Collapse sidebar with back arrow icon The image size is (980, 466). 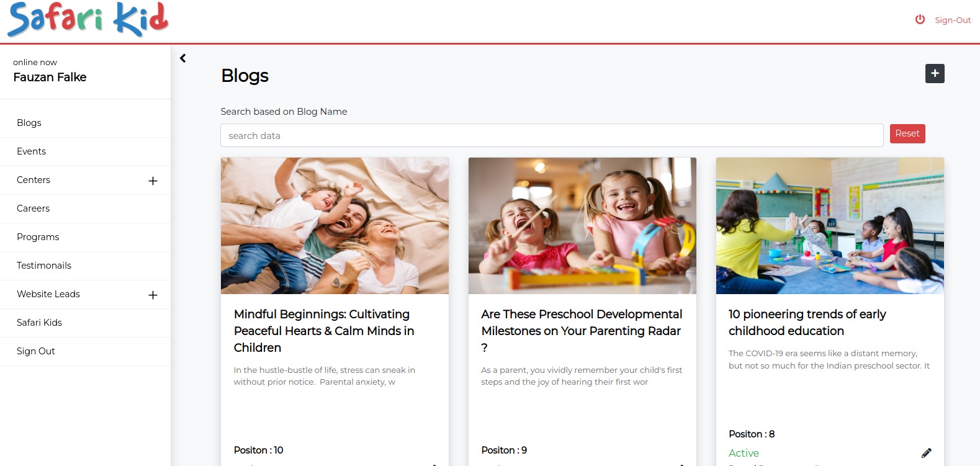click(182, 58)
